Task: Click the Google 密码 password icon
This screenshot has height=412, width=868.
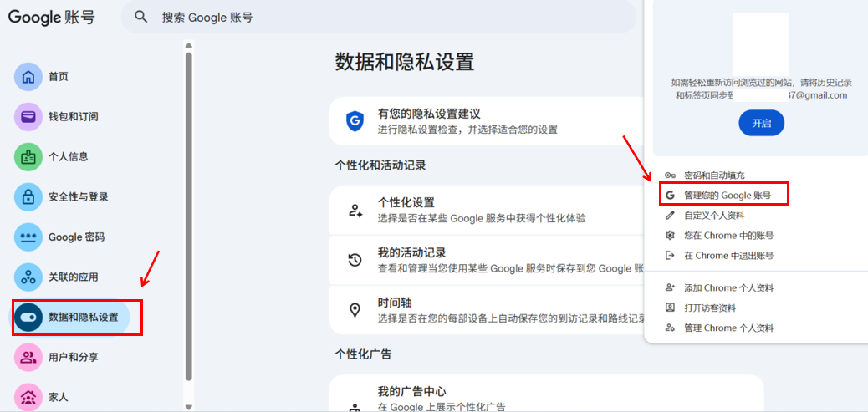Action: 28,237
